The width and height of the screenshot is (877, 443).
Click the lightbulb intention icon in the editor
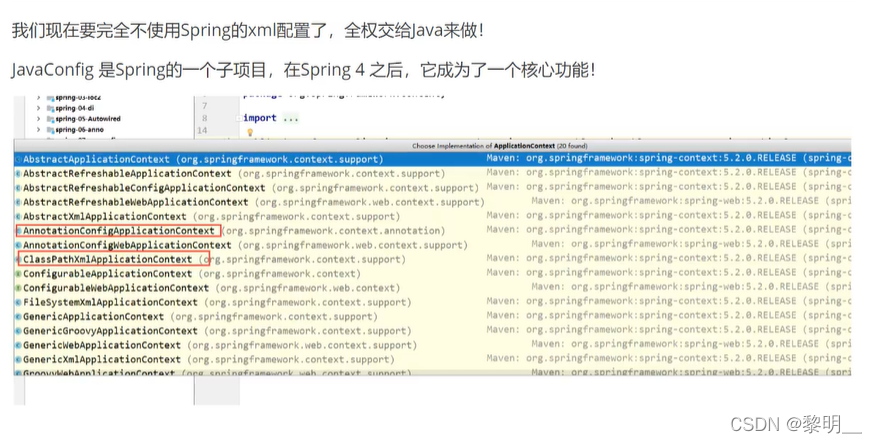pos(250,133)
